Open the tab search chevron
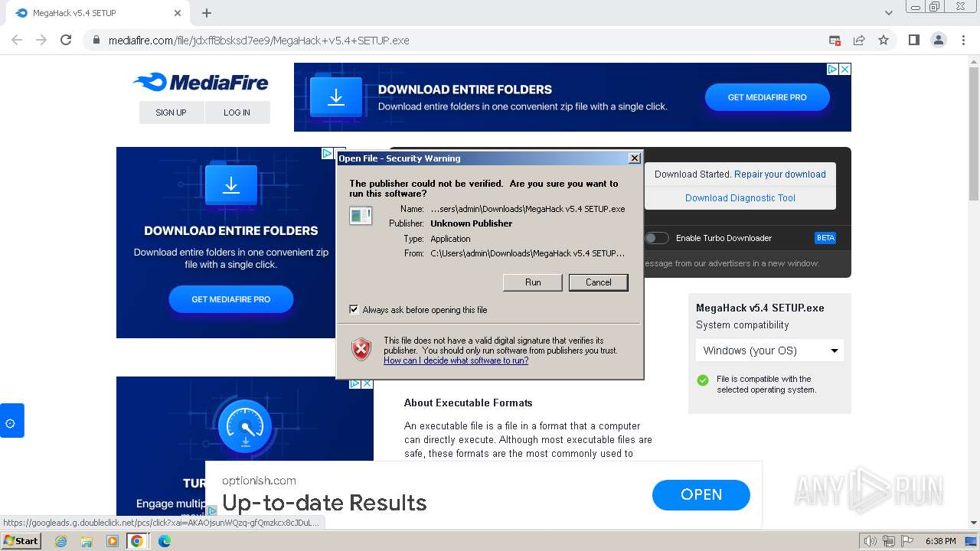 coord(888,13)
